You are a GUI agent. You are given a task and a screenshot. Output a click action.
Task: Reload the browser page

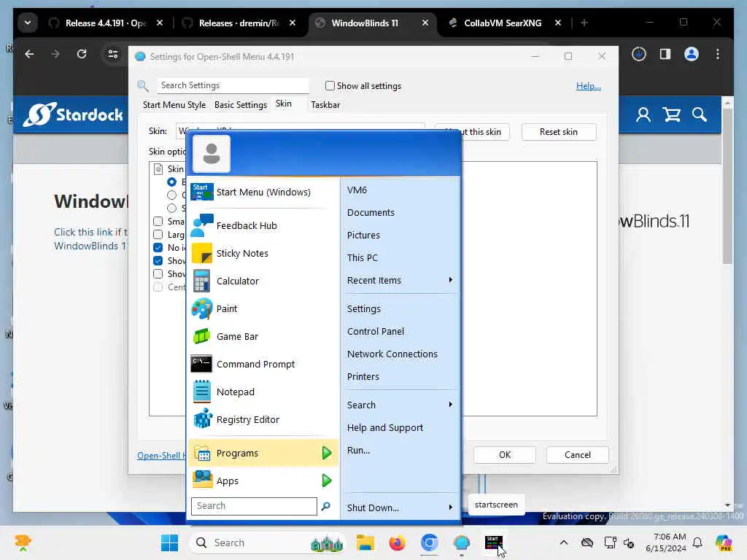(x=82, y=54)
